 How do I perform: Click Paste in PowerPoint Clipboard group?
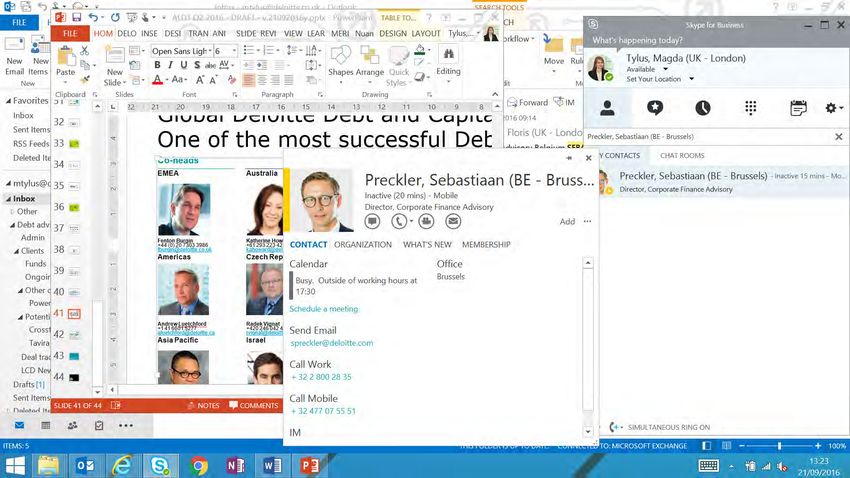pos(66,63)
